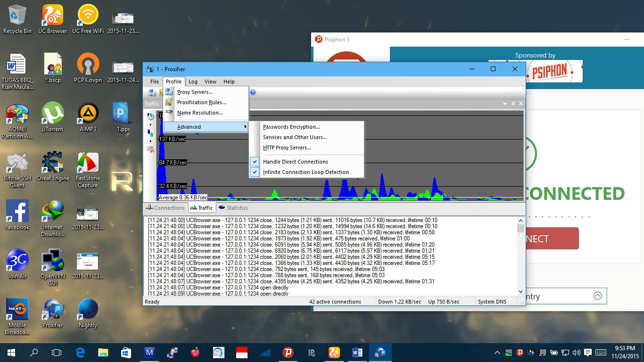Click the Proxy Servers toolbar icon in Proxifier
The height and width of the screenshot is (362, 644).
pos(152,92)
